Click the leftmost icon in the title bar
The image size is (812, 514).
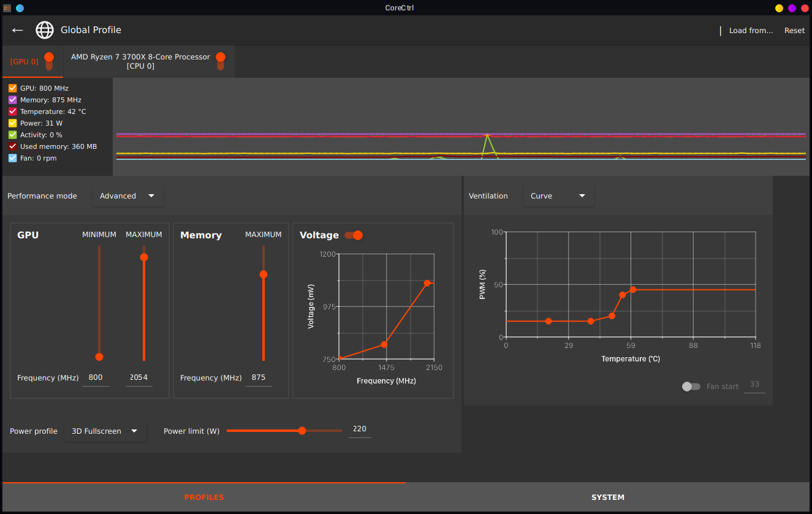tap(8, 8)
